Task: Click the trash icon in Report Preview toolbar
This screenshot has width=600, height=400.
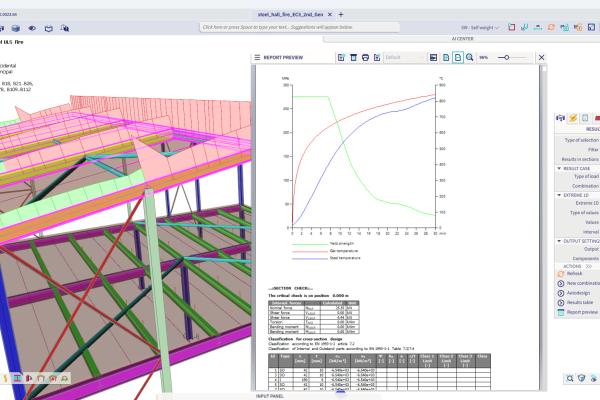Action: click(354, 57)
